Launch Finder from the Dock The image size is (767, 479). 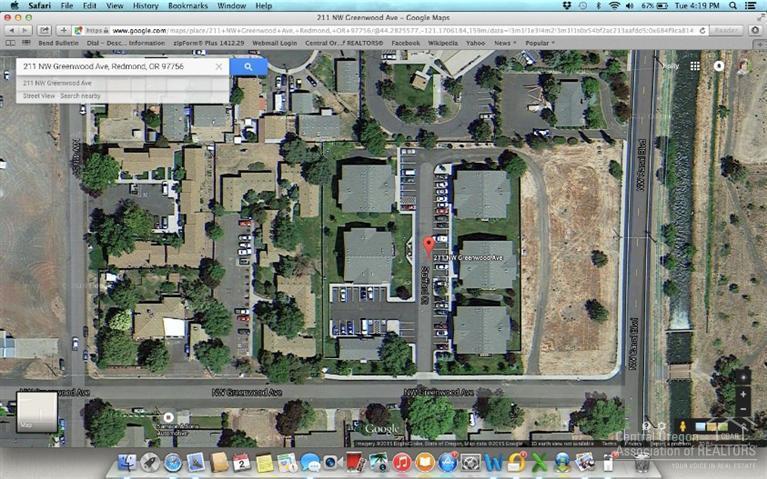point(128,463)
